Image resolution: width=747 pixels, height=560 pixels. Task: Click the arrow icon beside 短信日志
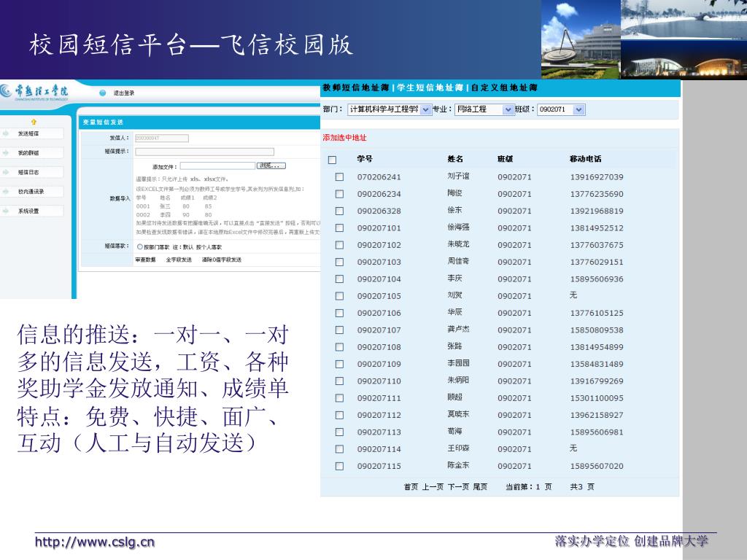point(6,172)
